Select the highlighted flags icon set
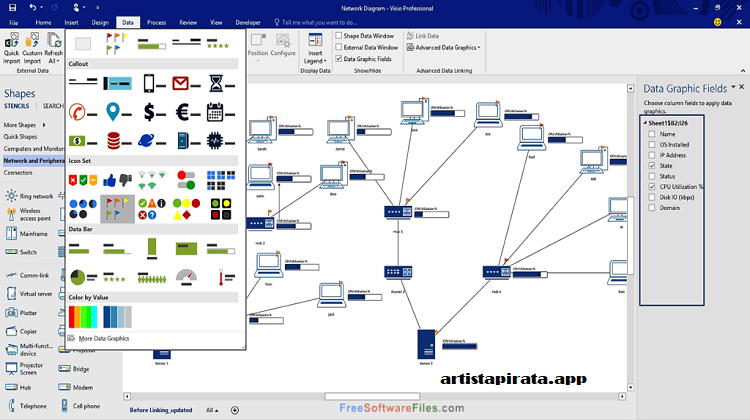This screenshot has width=750, height=420. click(117, 209)
